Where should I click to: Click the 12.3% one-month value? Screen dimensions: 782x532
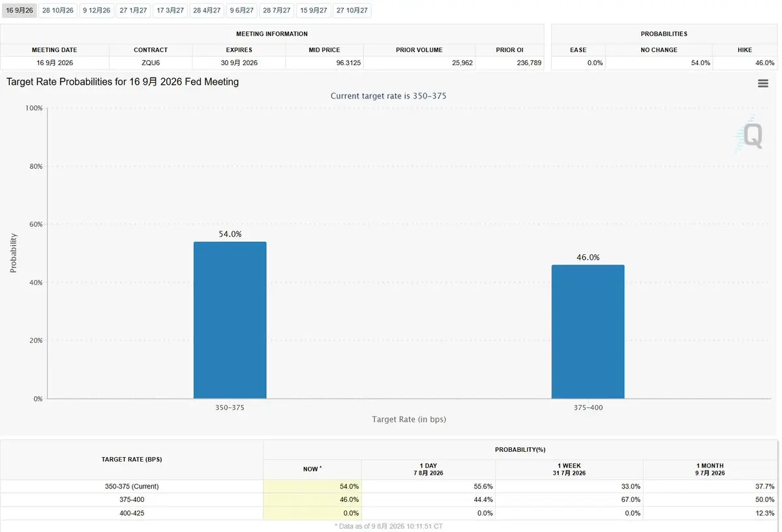tap(765, 513)
